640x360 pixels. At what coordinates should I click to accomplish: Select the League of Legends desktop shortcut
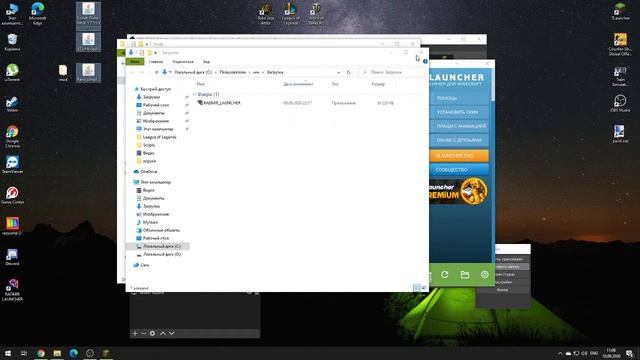tap(291, 13)
